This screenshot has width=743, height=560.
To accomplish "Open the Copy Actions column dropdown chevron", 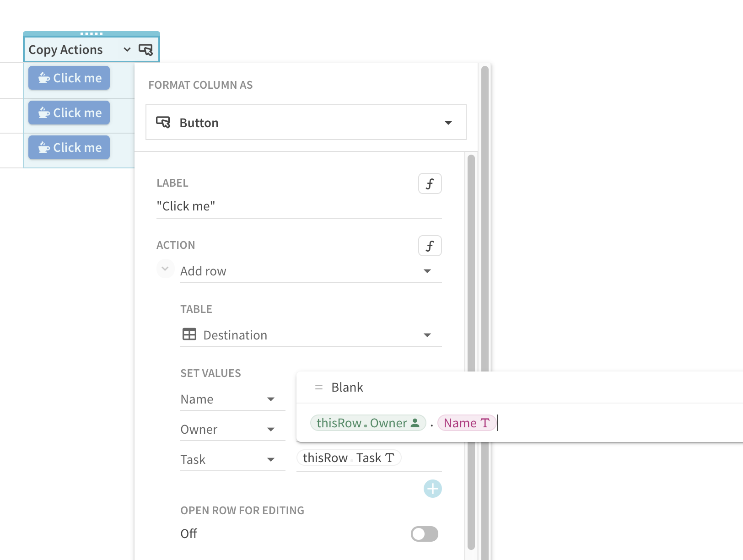I will 127,49.
